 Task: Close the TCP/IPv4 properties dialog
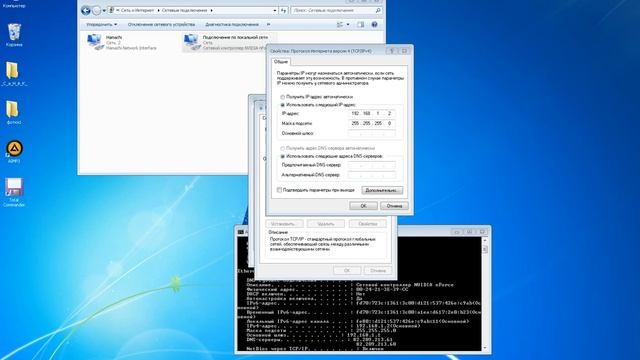tap(404, 51)
